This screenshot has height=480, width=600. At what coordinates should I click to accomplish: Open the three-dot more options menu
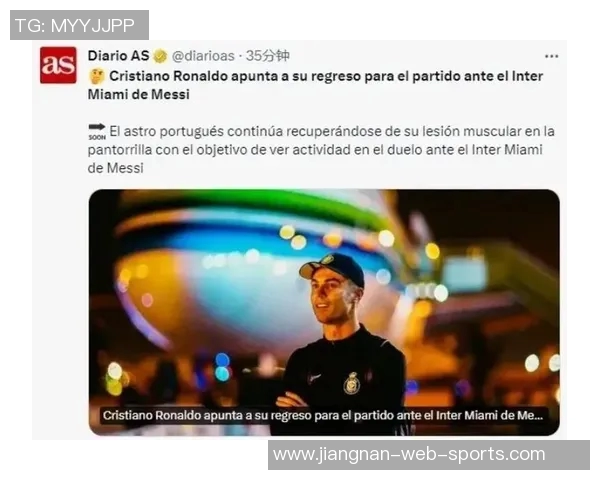click(x=551, y=57)
